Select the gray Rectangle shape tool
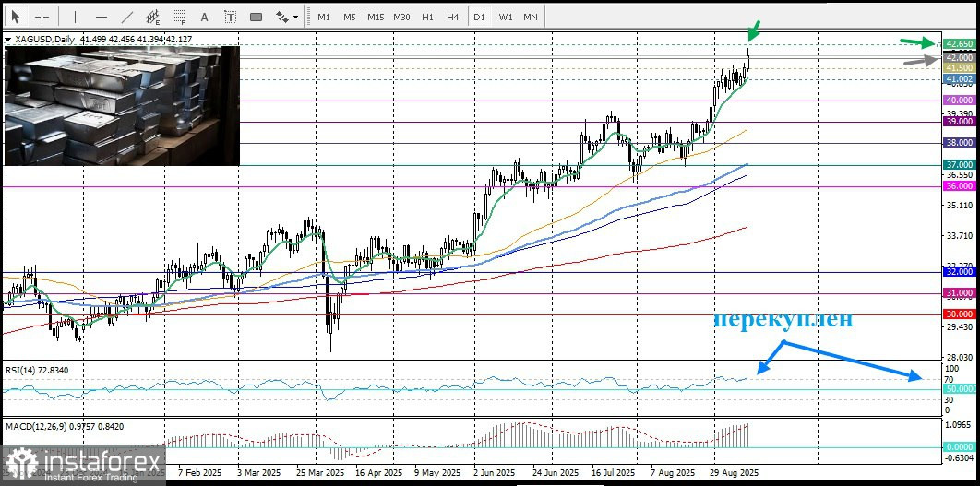This screenshot has width=980, height=486. [x=256, y=17]
